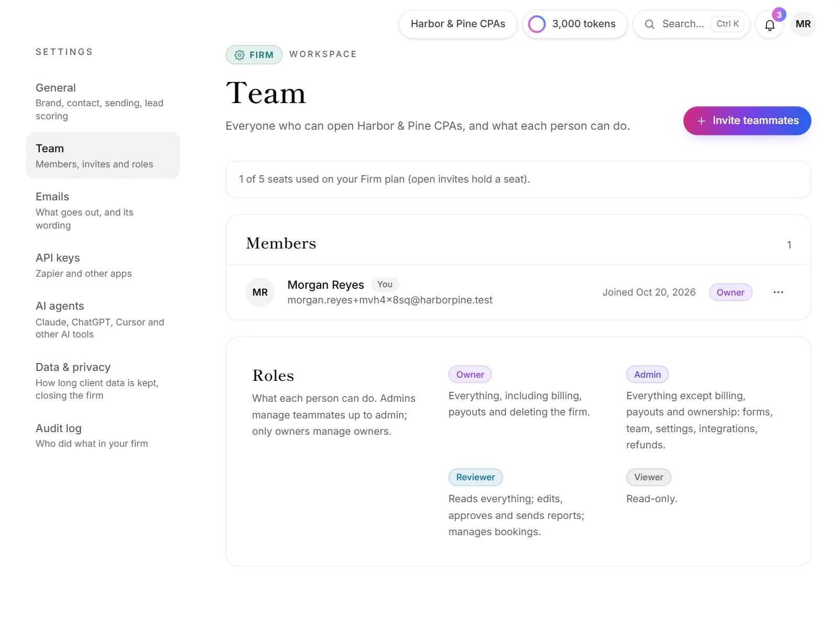Click the You tag beside Morgan Reyes
This screenshot has width=837, height=644.
click(384, 284)
